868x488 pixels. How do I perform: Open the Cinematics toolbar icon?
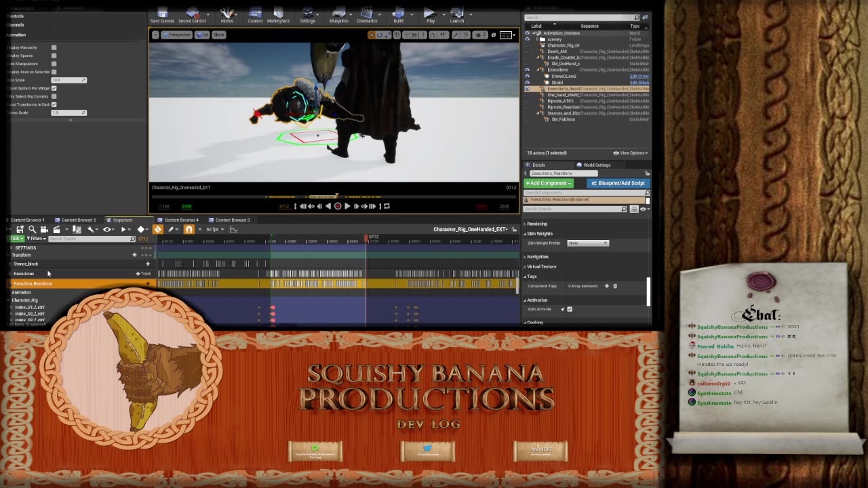tap(367, 15)
